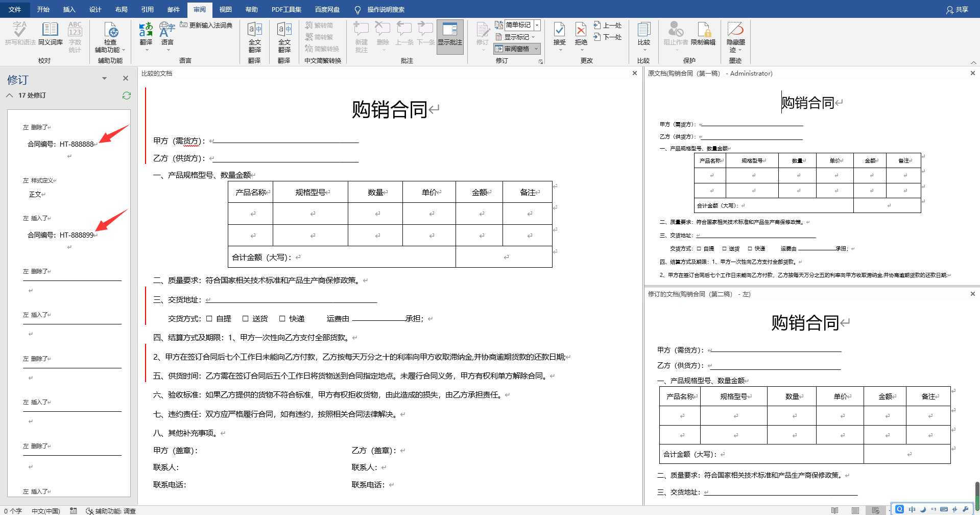Click the icon left of 简单标记
980x515 pixels.
[499, 25]
